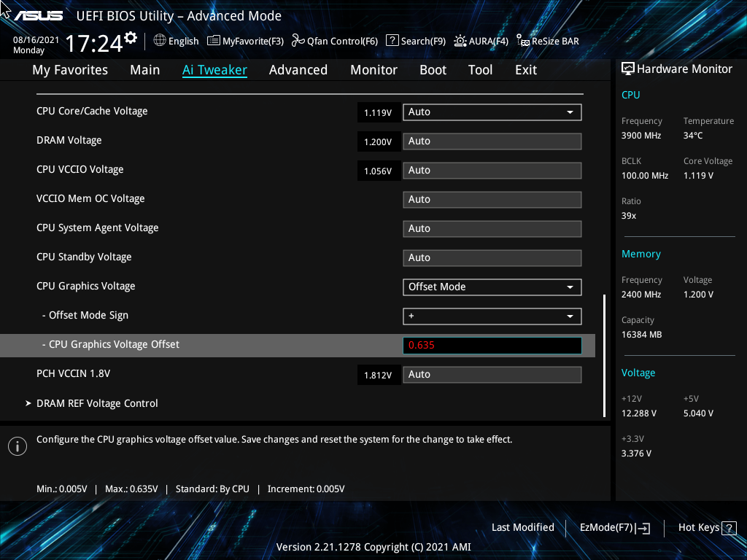Screen dimensions: 747x560
Task: Click CPU temperature 34°C value
Action: coord(693,136)
